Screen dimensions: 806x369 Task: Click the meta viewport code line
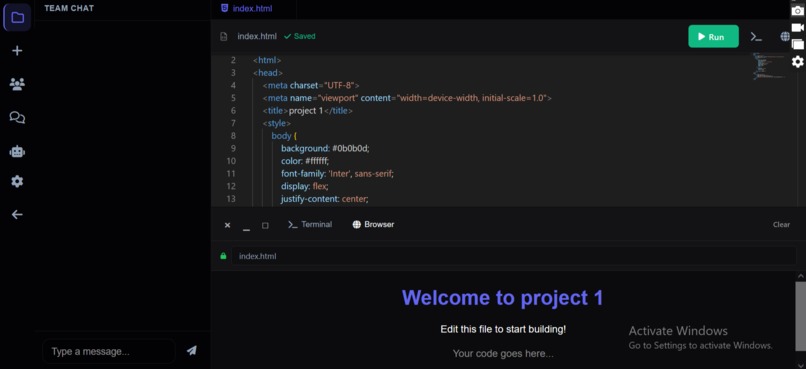[407, 98]
